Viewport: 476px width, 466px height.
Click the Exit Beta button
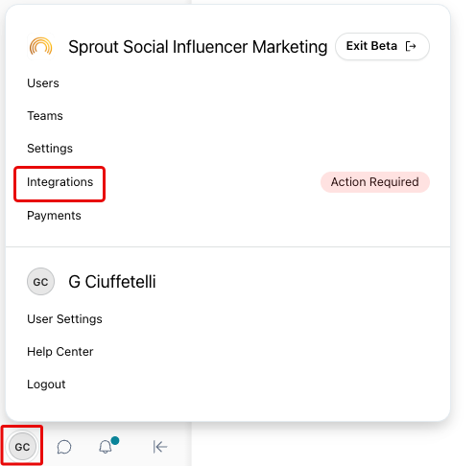382,46
